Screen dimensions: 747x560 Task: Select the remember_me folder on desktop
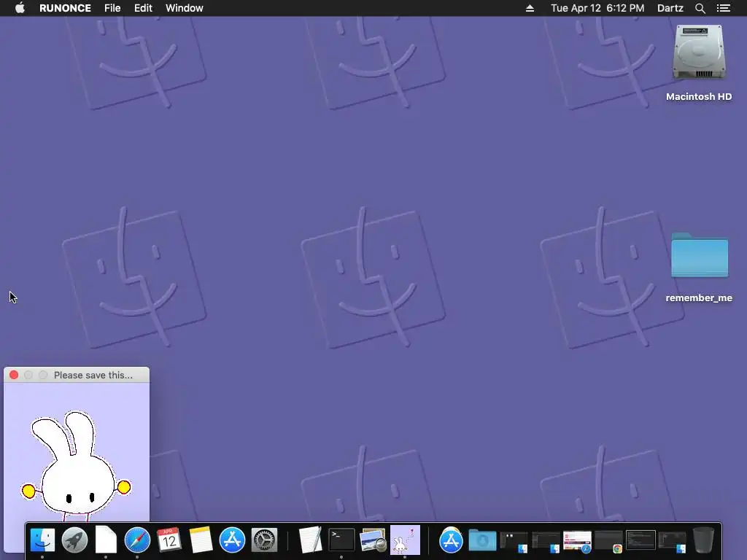coord(700,255)
